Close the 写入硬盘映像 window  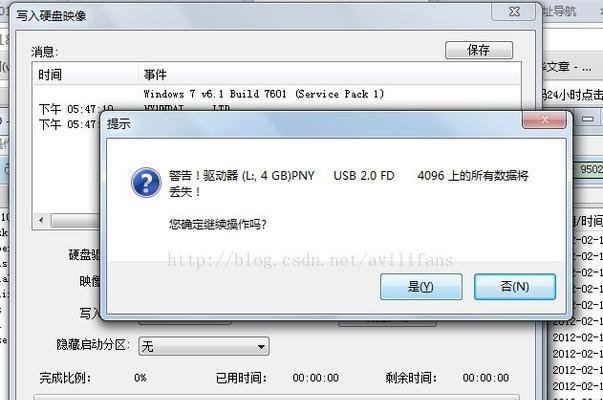coord(513,12)
